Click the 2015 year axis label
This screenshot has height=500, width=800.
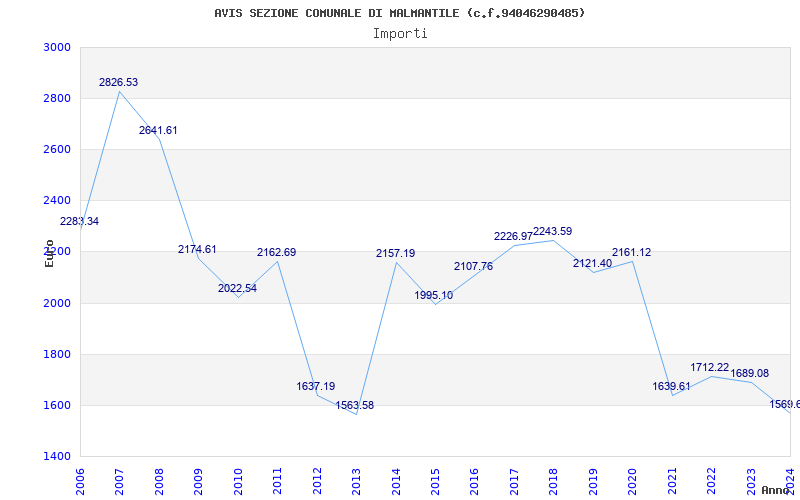436,482
